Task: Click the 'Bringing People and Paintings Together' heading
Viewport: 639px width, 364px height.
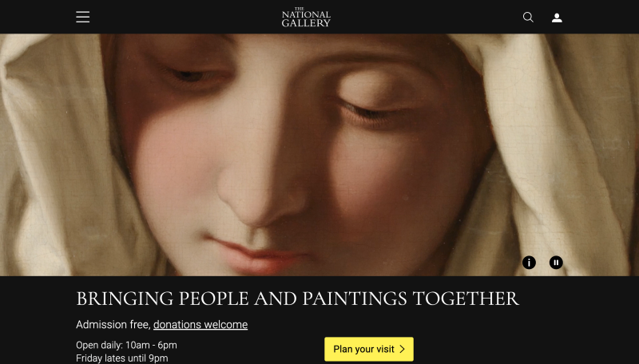Action: 297,299
